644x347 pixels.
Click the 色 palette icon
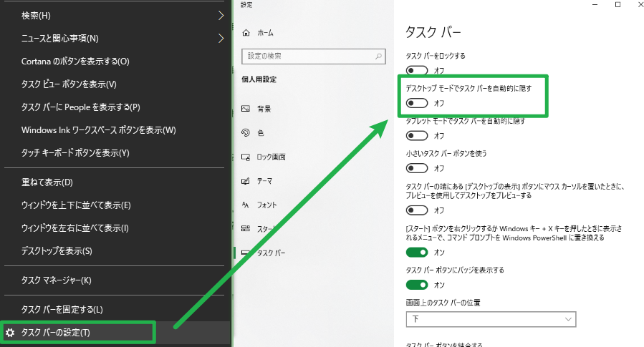[246, 132]
